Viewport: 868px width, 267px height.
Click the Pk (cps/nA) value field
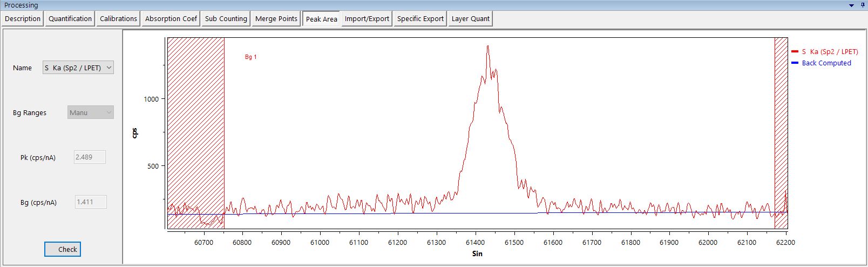(x=90, y=157)
